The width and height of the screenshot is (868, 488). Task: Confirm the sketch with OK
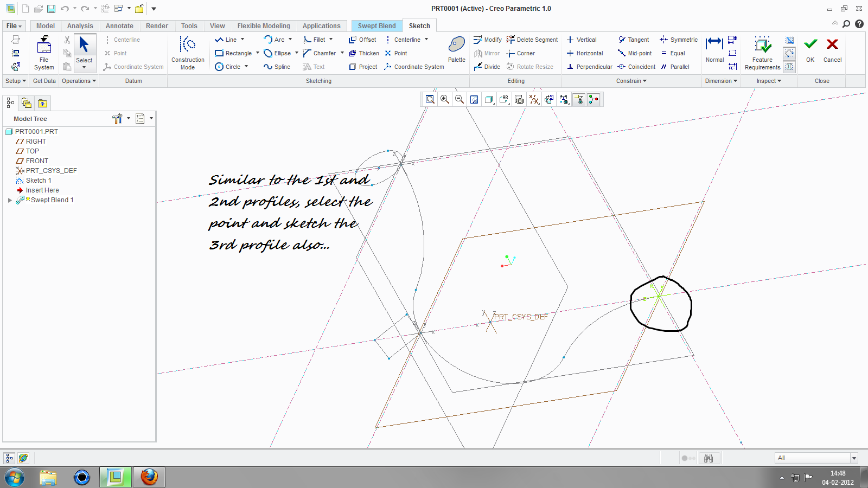click(x=810, y=50)
